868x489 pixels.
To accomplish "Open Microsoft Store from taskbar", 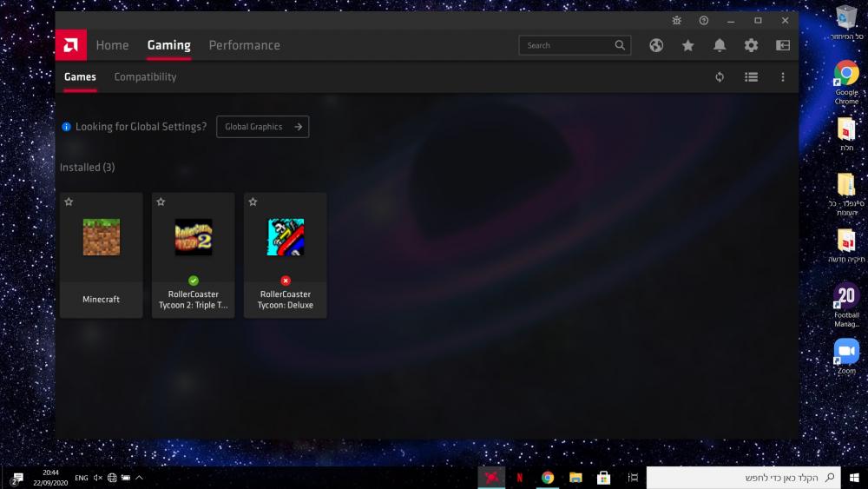I will pos(604,478).
